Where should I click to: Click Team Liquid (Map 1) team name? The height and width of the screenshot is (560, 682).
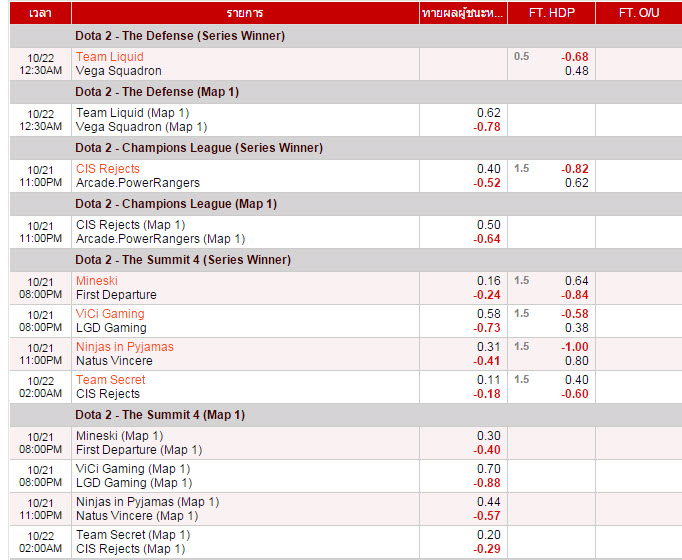tap(133, 113)
